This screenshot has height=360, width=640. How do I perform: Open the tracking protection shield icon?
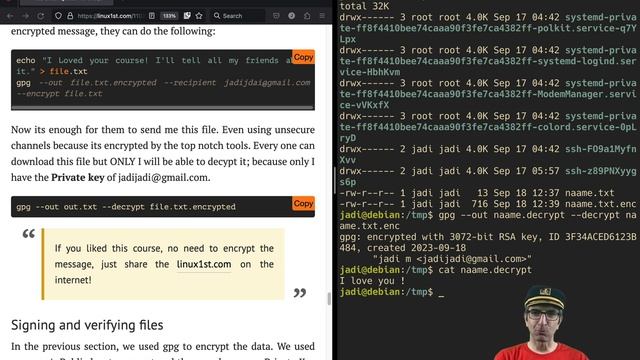58,16
